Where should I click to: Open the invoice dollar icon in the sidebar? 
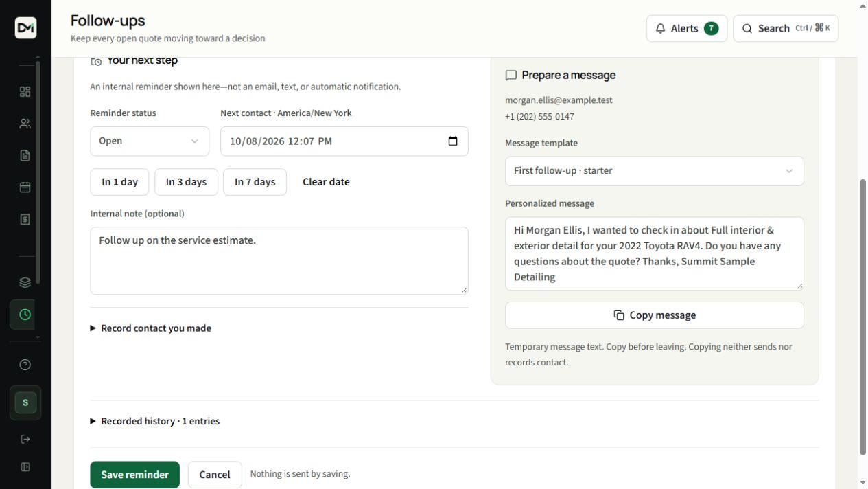25,219
